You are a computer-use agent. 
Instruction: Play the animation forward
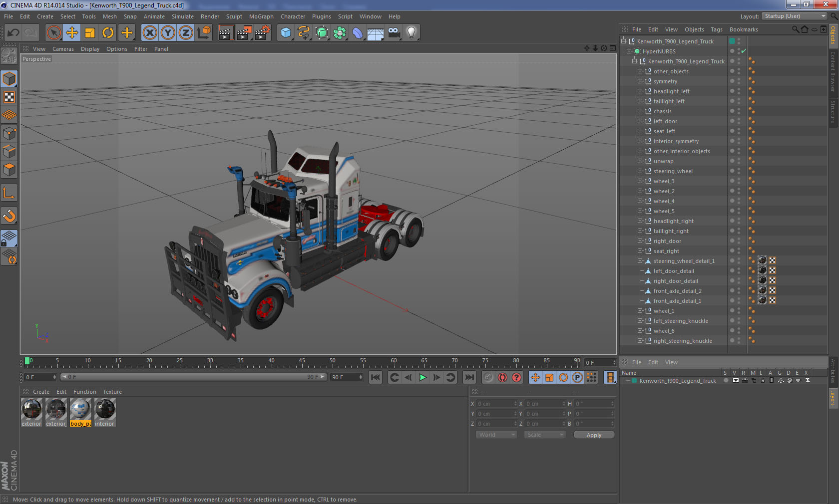[422, 377]
